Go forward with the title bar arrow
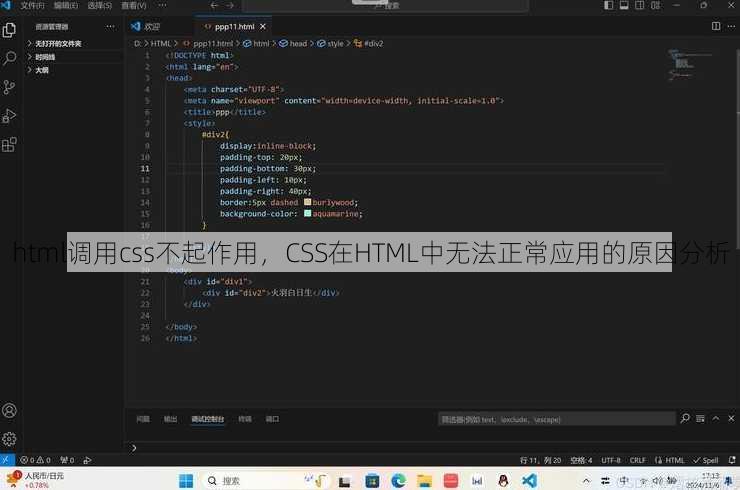 (x=230, y=5)
